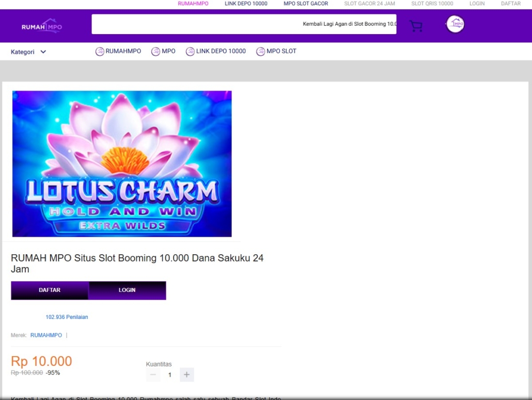Click icon beside MPO SLOT category
532x400 pixels.
260,52
